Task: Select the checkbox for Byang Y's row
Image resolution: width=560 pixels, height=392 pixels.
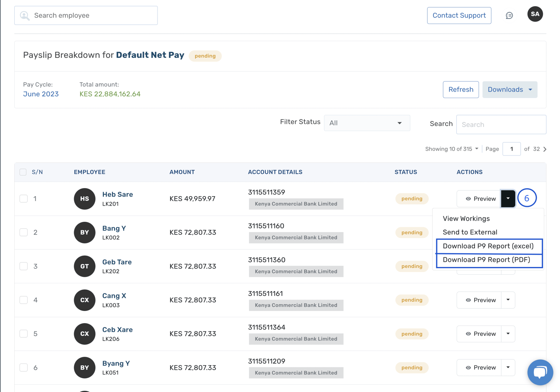Action: pos(23,368)
